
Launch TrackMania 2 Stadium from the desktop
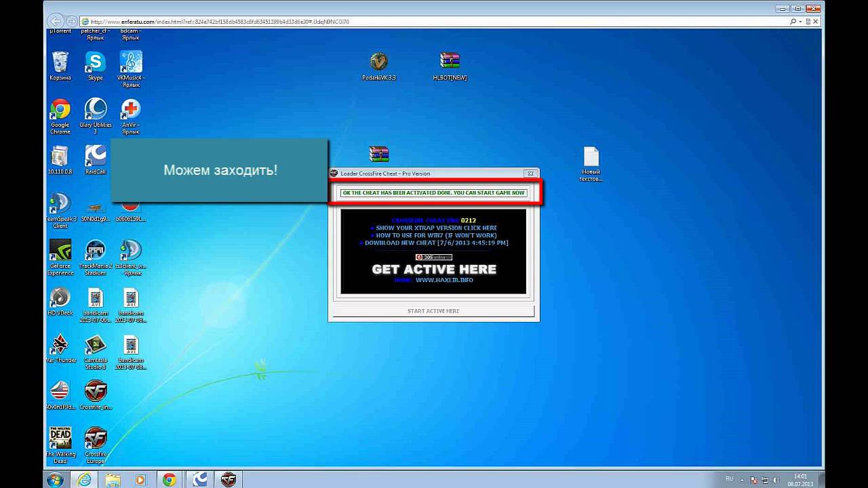coord(96,257)
